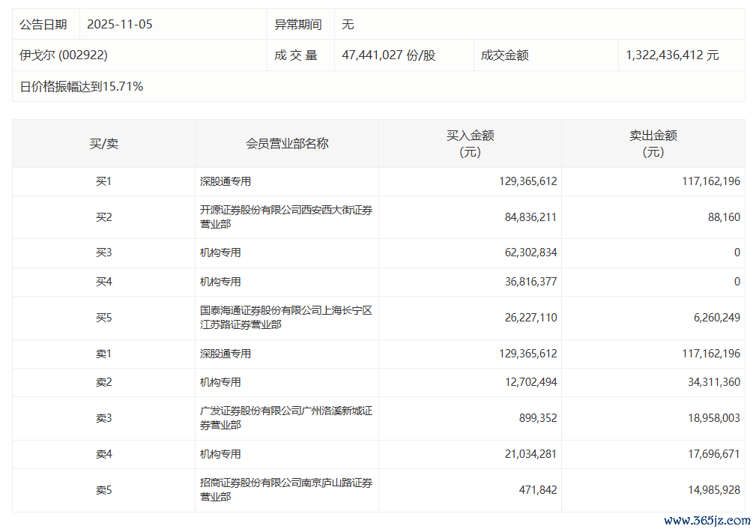
Task: Click the announcement date 2025-11-05
Action: pos(120,24)
